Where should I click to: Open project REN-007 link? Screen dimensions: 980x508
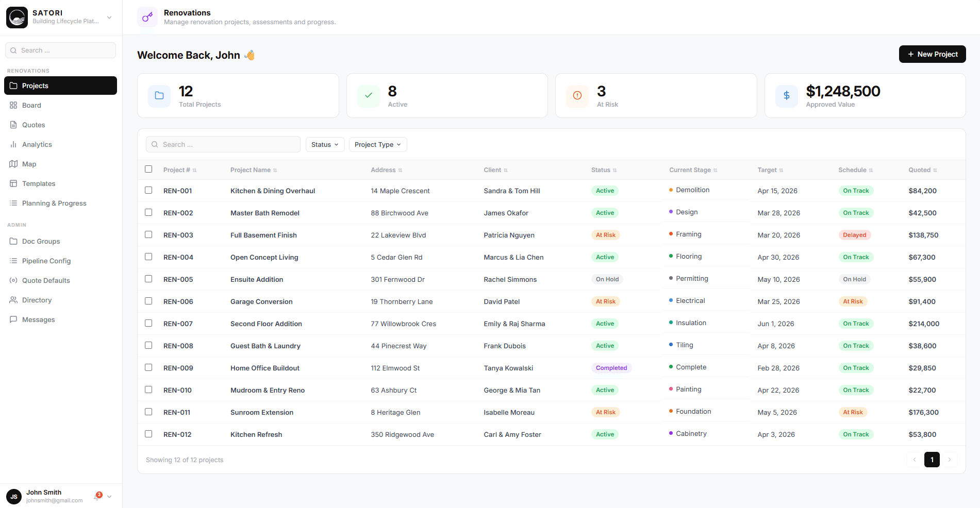pyautogui.click(x=178, y=324)
